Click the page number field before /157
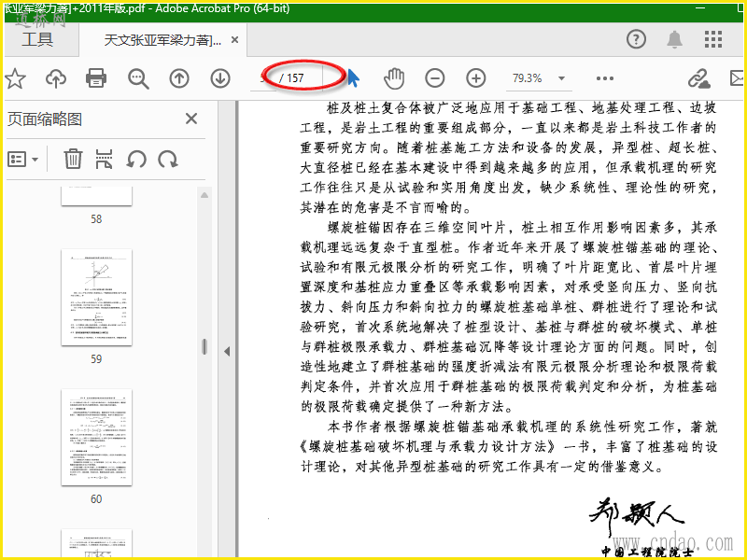747x560 pixels. point(263,78)
